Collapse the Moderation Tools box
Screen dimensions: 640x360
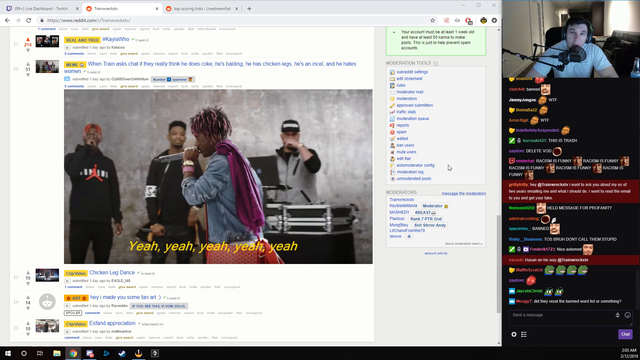point(436,63)
